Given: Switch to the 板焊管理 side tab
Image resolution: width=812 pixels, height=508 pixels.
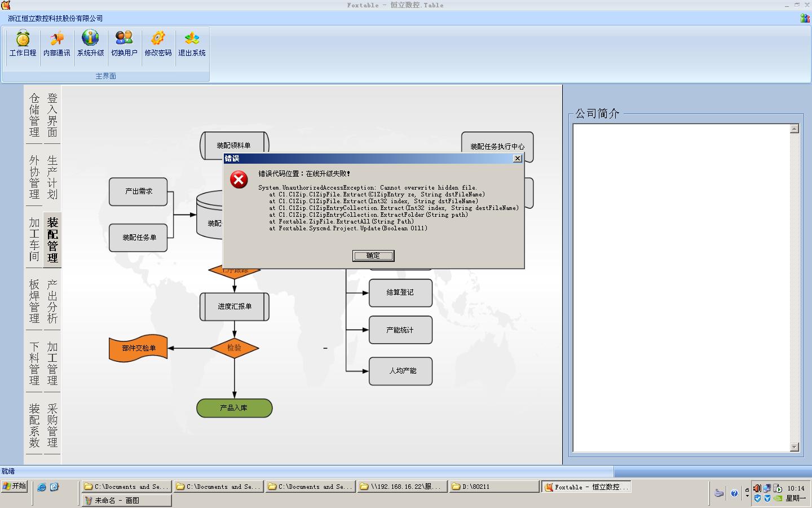Looking at the screenshot, I should [34, 301].
